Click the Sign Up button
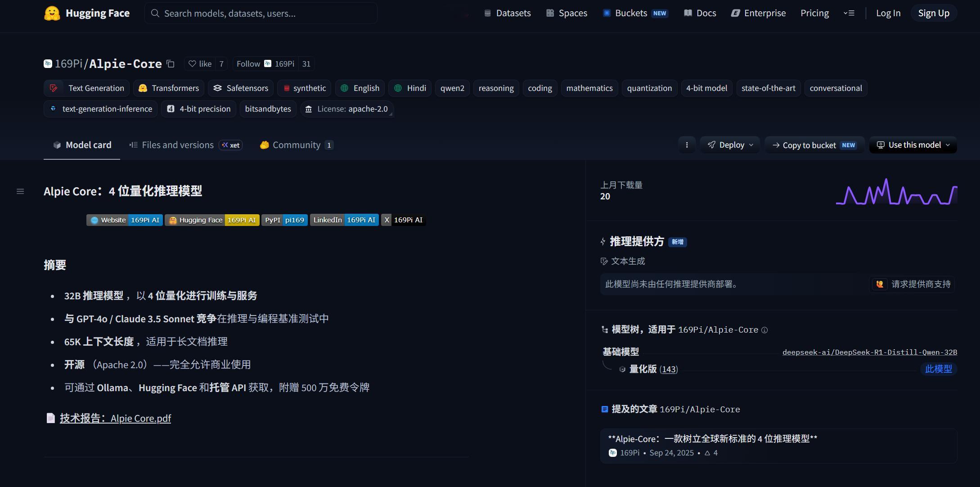 934,13
